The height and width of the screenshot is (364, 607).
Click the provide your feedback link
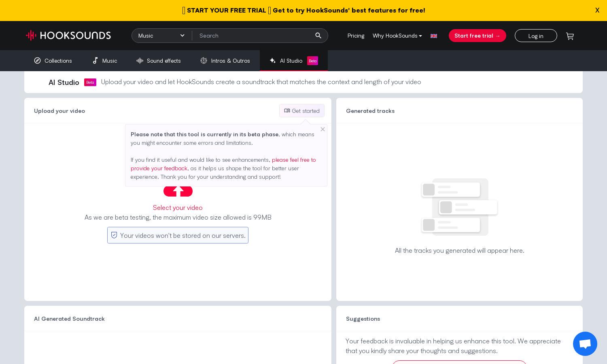[223, 164]
